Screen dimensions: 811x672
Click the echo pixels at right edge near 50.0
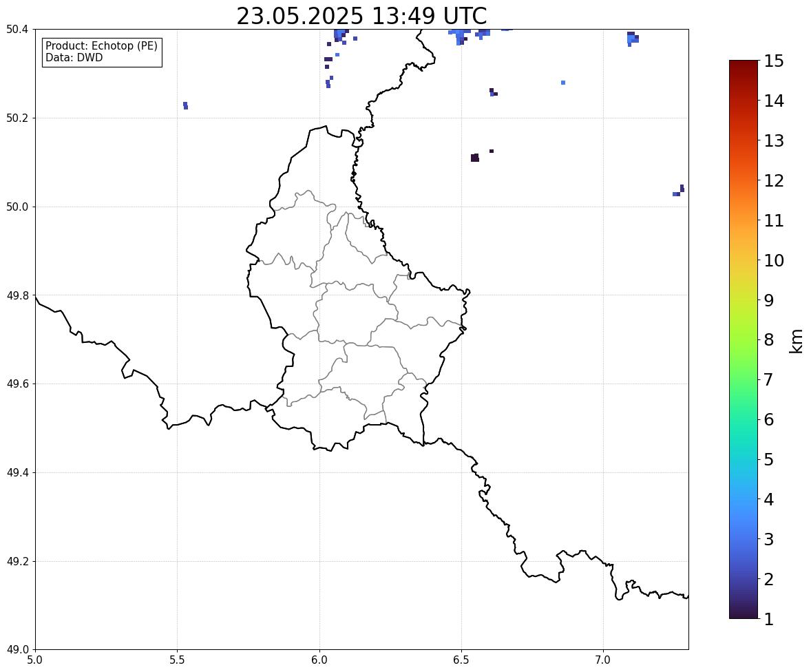(x=679, y=191)
